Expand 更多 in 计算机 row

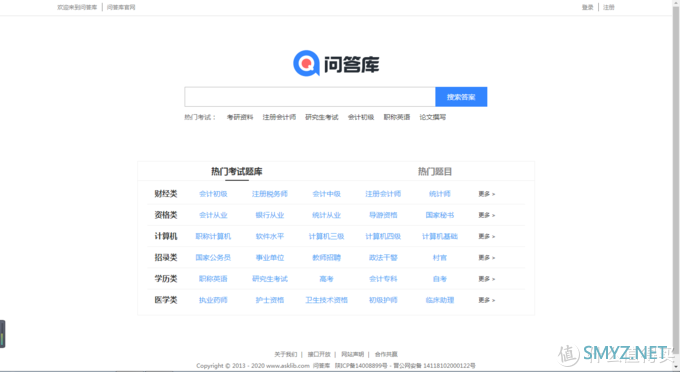coord(487,236)
